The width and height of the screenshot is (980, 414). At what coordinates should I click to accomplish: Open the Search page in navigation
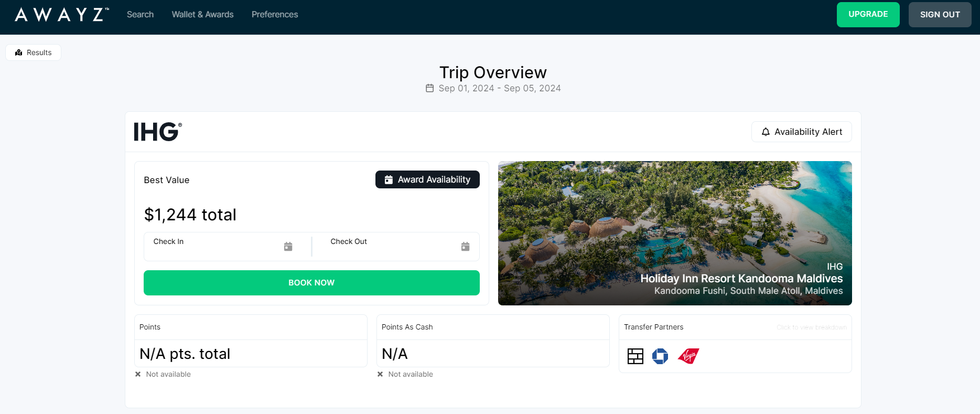140,15
